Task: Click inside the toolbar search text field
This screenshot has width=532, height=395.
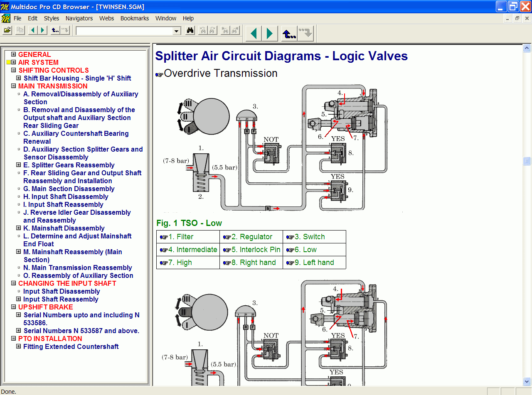Action: pos(124,31)
